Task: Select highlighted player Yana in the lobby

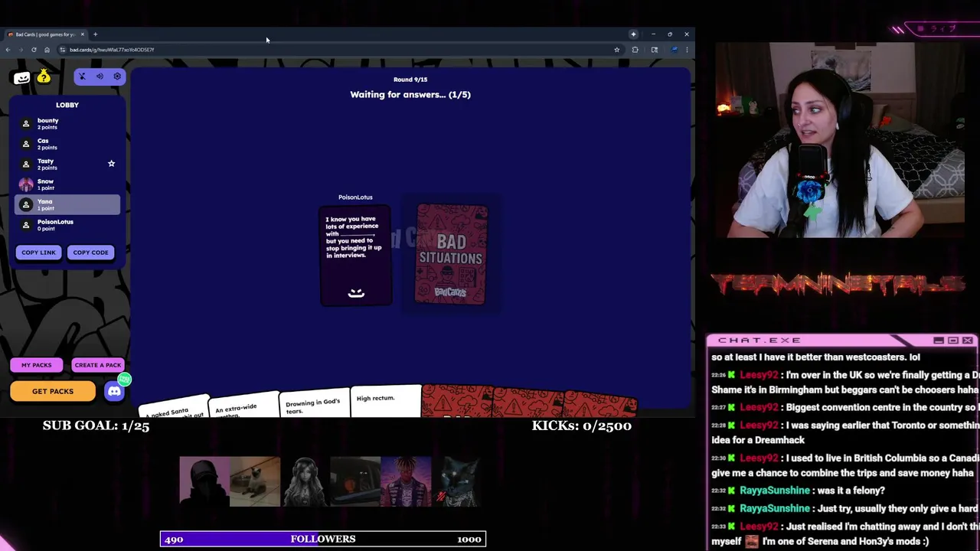Action: [67, 204]
